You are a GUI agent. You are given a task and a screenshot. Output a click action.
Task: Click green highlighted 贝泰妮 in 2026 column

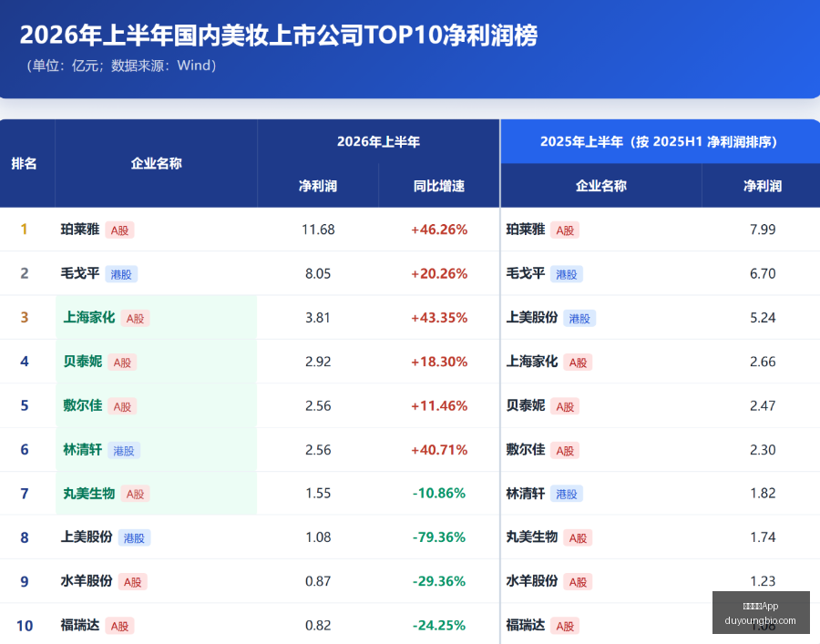[83, 362]
